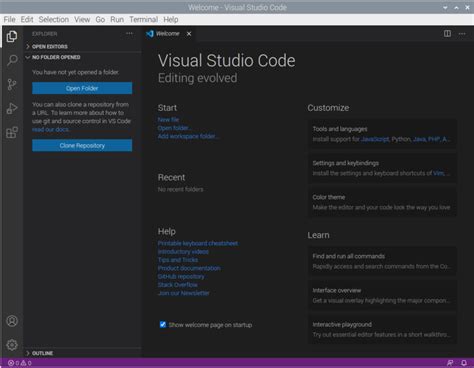Click the Vim link in Settings and keybindings
Viewport: 474px width, 368px height.
click(439, 173)
